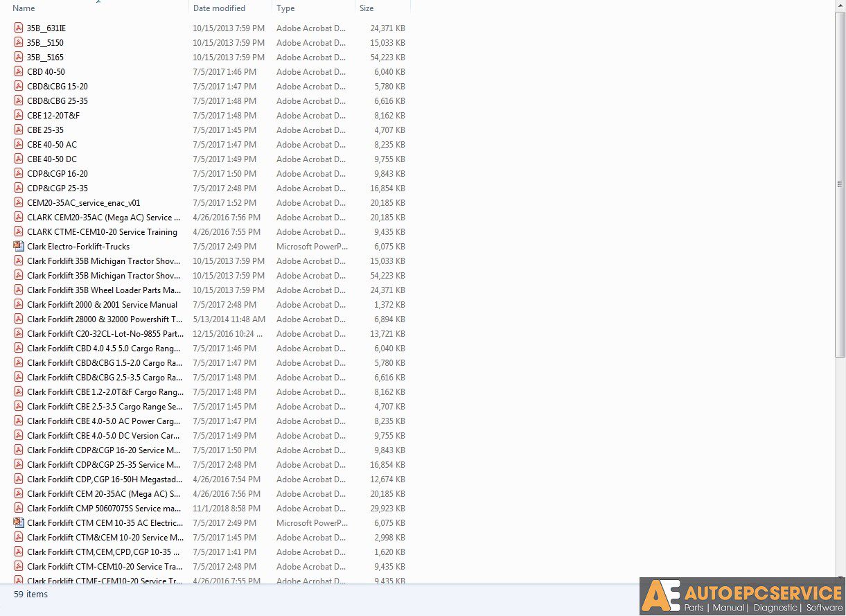Click the icon of CBE 12-20T&F

tap(19, 116)
